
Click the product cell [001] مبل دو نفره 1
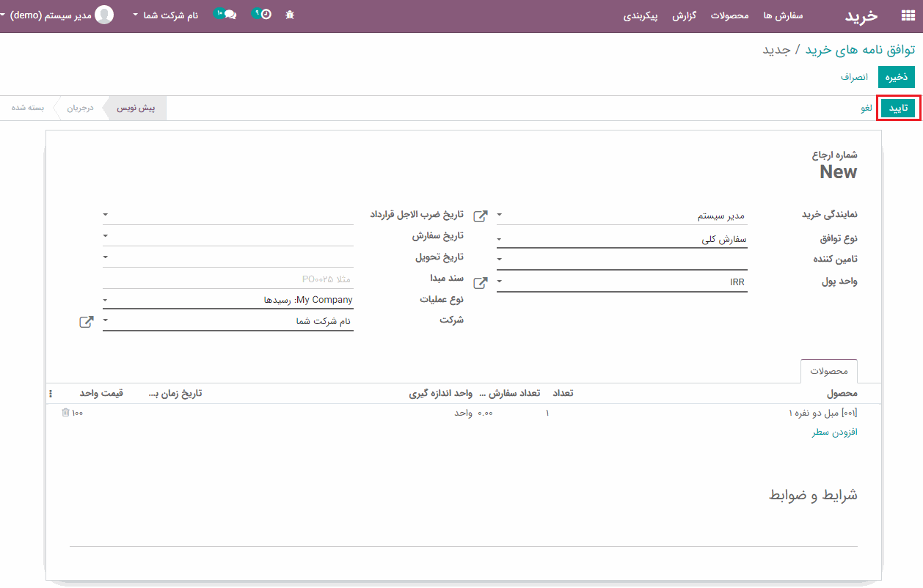pyautogui.click(x=822, y=414)
